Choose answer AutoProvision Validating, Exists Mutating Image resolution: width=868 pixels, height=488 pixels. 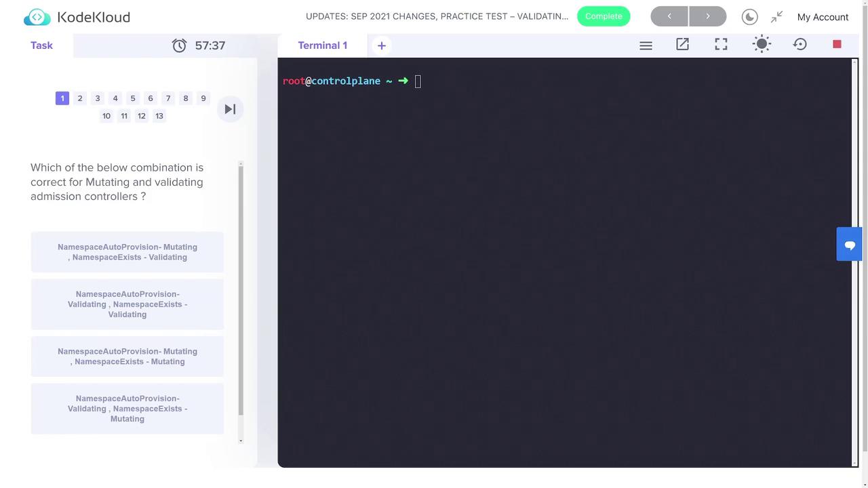tap(127, 409)
